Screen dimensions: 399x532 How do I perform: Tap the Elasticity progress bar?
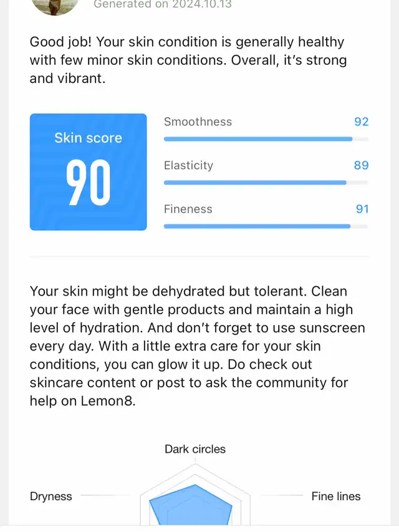266,183
